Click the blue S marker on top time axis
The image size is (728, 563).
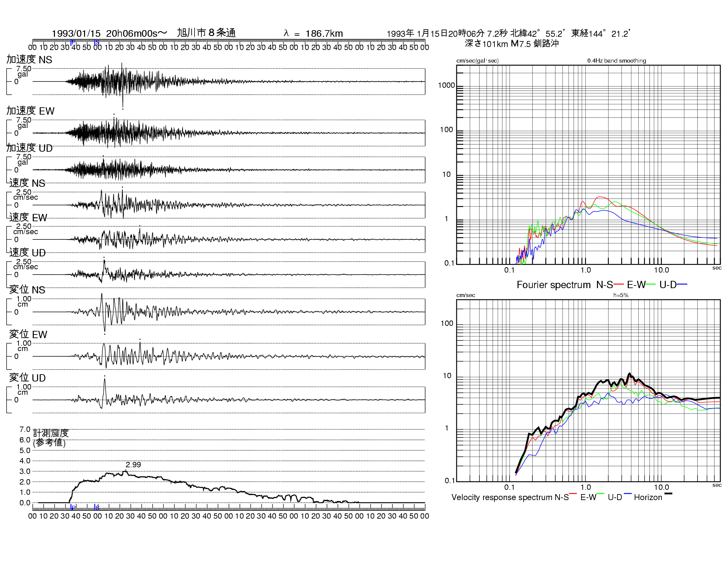97,42
